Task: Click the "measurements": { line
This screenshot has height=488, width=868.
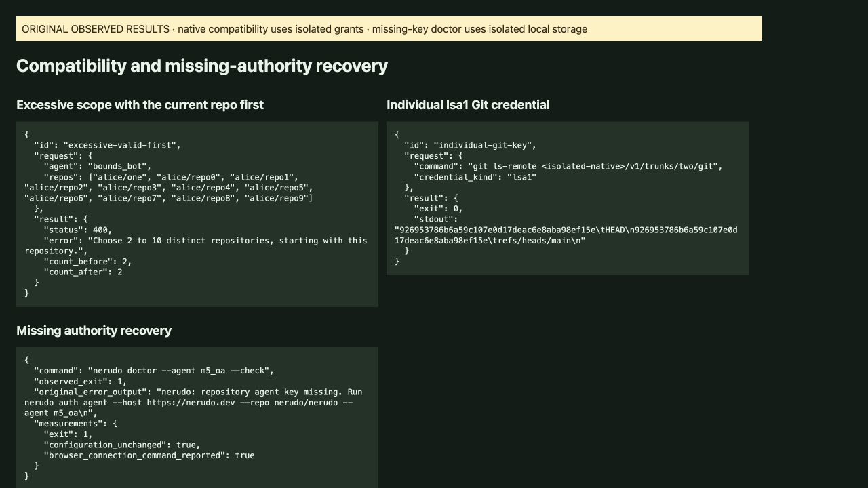Action: [x=76, y=424]
